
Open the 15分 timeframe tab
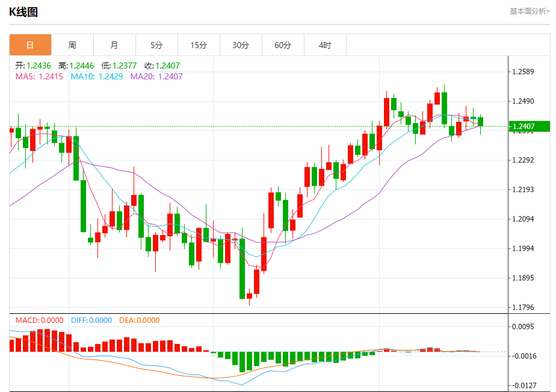click(x=199, y=45)
